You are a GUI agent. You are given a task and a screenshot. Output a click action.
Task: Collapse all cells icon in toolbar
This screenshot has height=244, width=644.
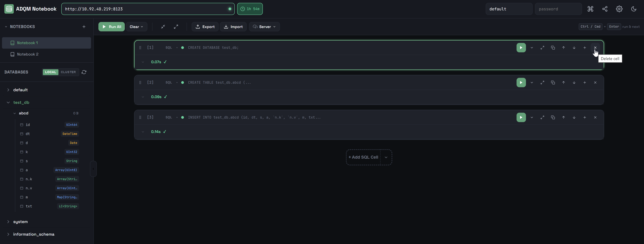pyautogui.click(x=163, y=27)
